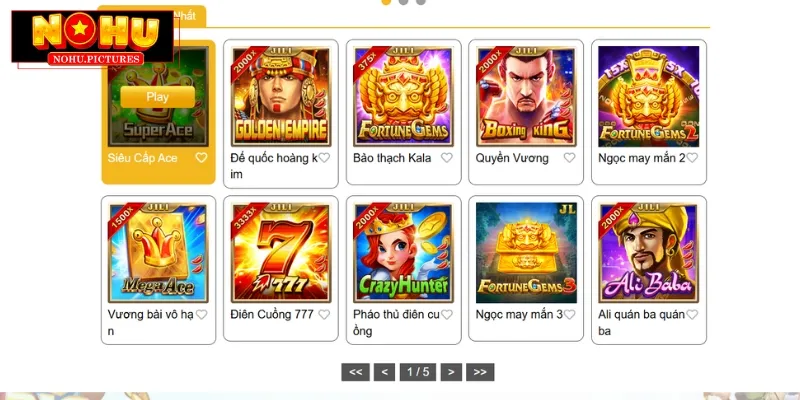
Task: Favorite Siêu Cấp Ace with heart icon
Action: [202, 158]
